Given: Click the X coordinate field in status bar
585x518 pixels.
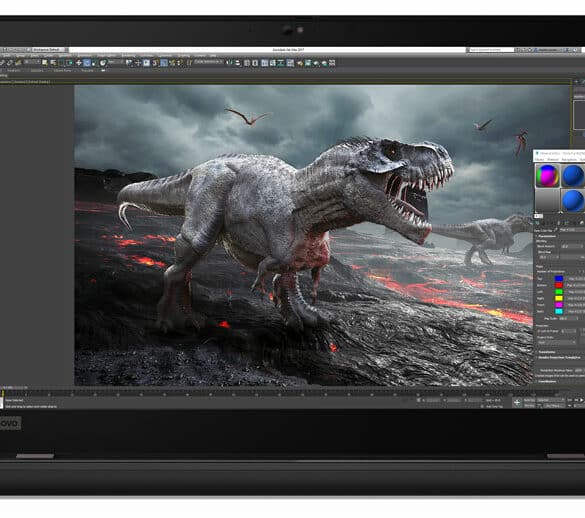Looking at the screenshot, I should point(432,400).
